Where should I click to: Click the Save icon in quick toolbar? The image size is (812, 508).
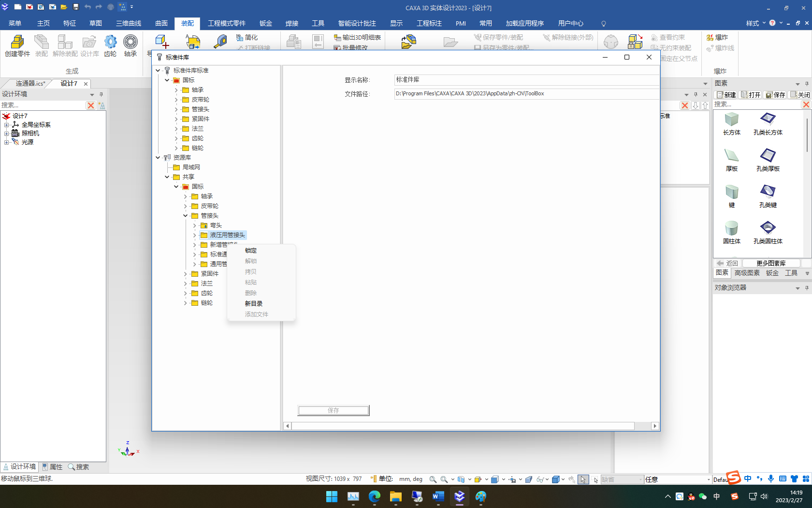(x=76, y=7)
